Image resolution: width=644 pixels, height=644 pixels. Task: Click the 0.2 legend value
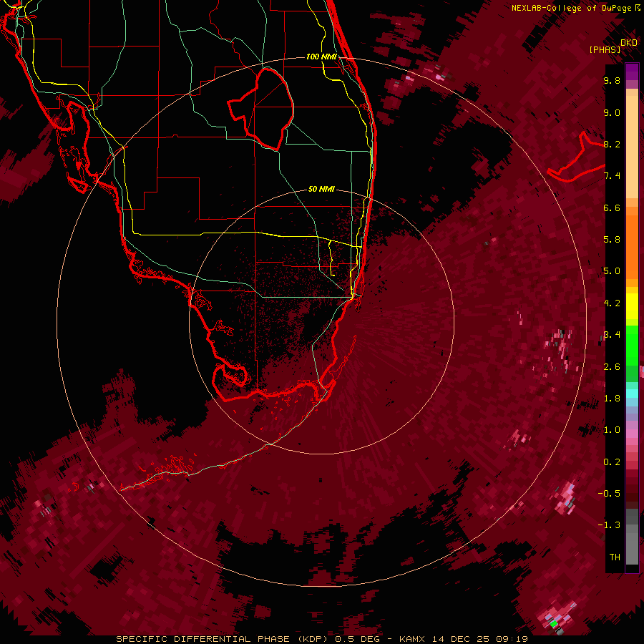click(612, 462)
